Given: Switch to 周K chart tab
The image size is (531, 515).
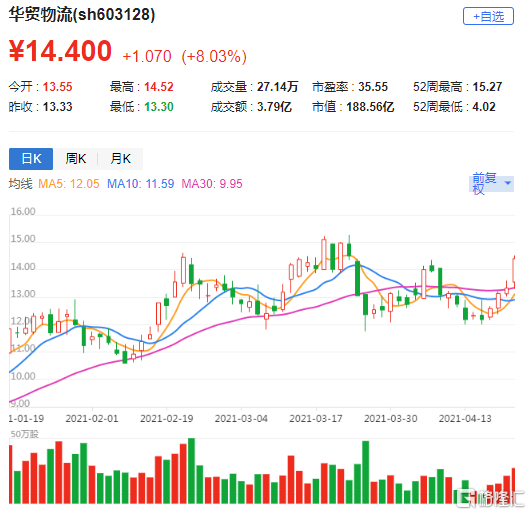Looking at the screenshot, I should tap(76, 158).
